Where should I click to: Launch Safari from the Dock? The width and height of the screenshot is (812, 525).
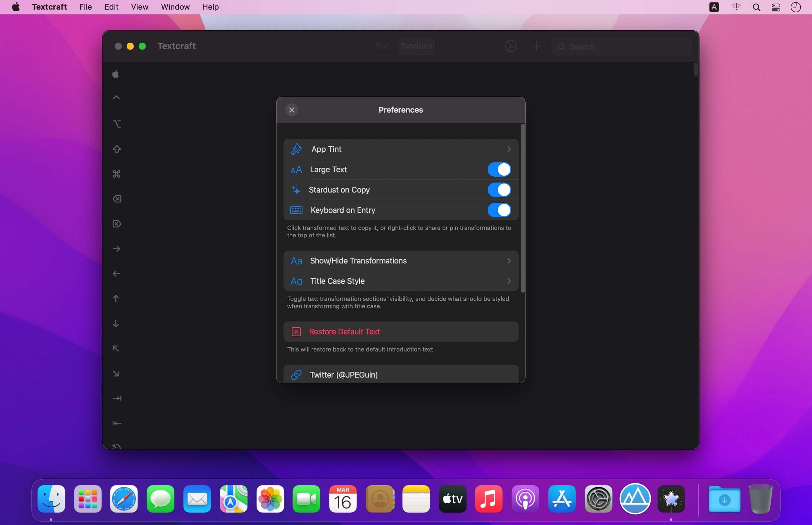[x=124, y=499]
